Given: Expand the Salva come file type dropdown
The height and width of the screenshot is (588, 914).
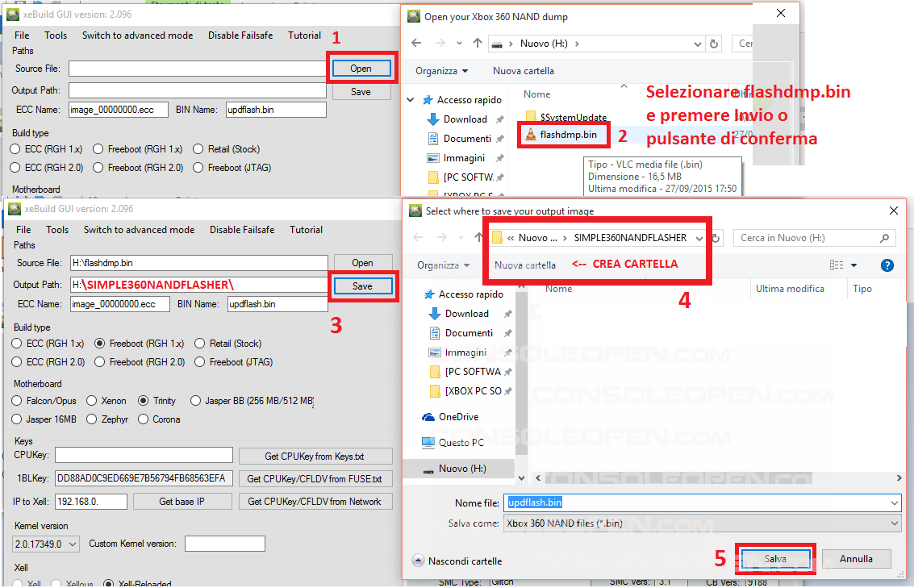Looking at the screenshot, I should pyautogui.click(x=894, y=523).
